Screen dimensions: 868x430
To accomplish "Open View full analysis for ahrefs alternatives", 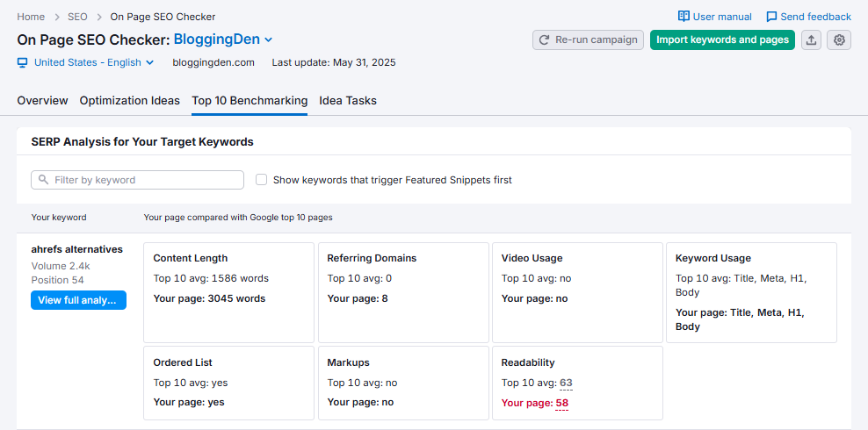I will pos(78,300).
